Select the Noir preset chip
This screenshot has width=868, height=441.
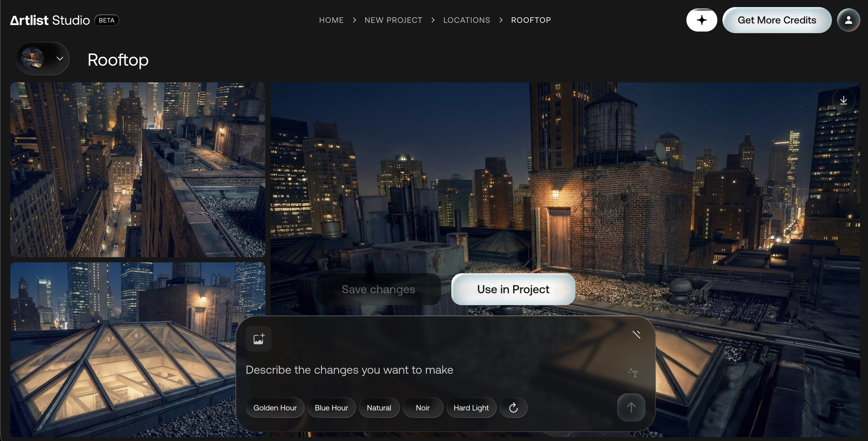[422, 408]
